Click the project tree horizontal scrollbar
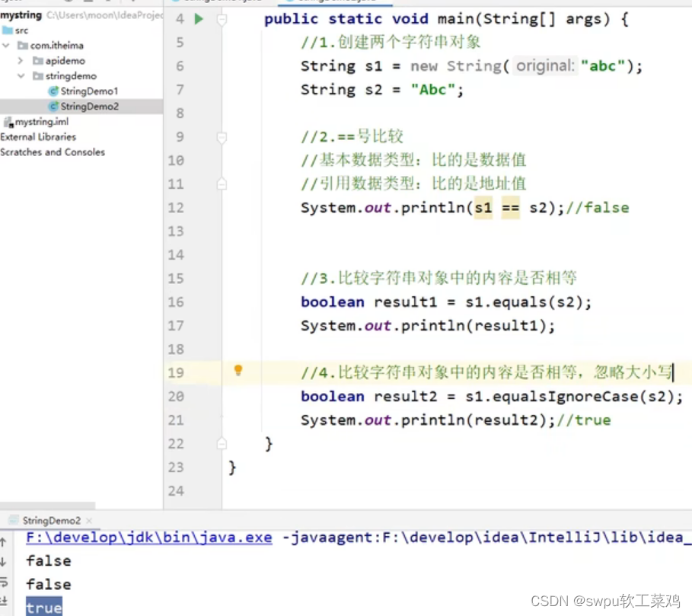Viewport: 692px width, 616px height. [48, 506]
